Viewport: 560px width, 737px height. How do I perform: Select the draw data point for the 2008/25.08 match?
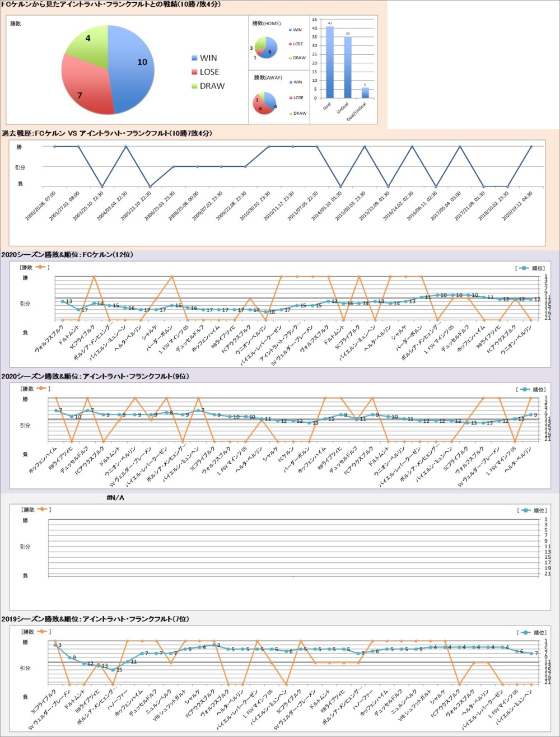point(198,166)
